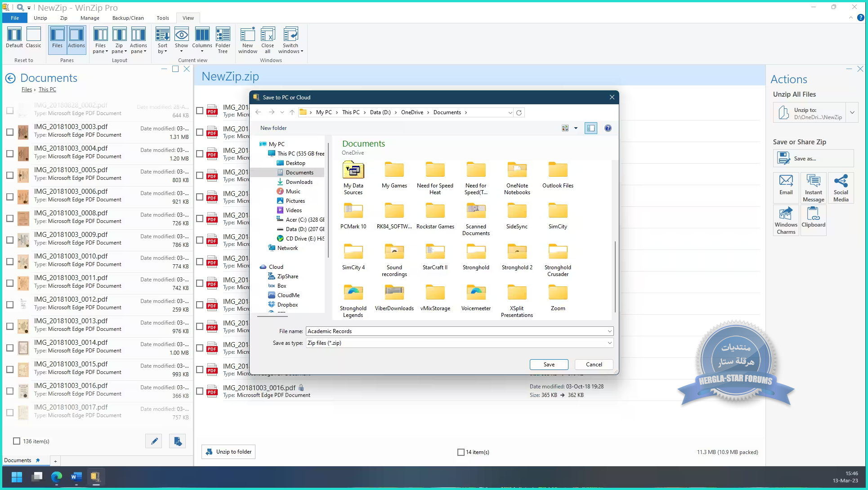868x490 pixels.
Task: Open WinZip help icon in ribbon
Action: click(861, 18)
